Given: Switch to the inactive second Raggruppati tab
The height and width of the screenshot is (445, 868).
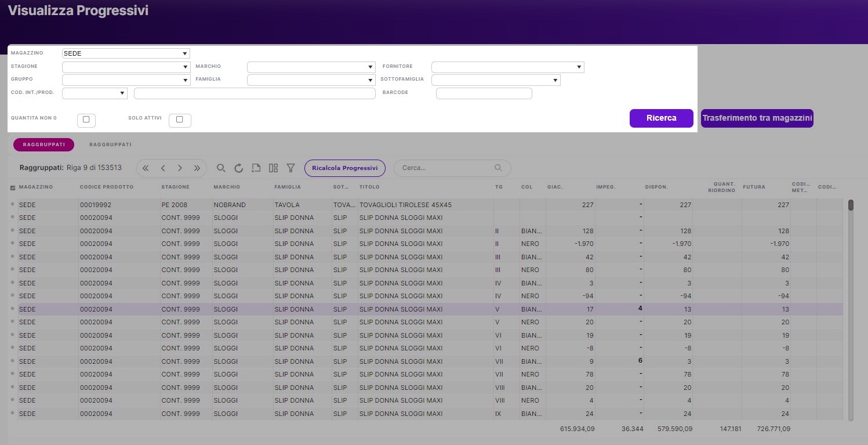Looking at the screenshot, I should point(110,144).
